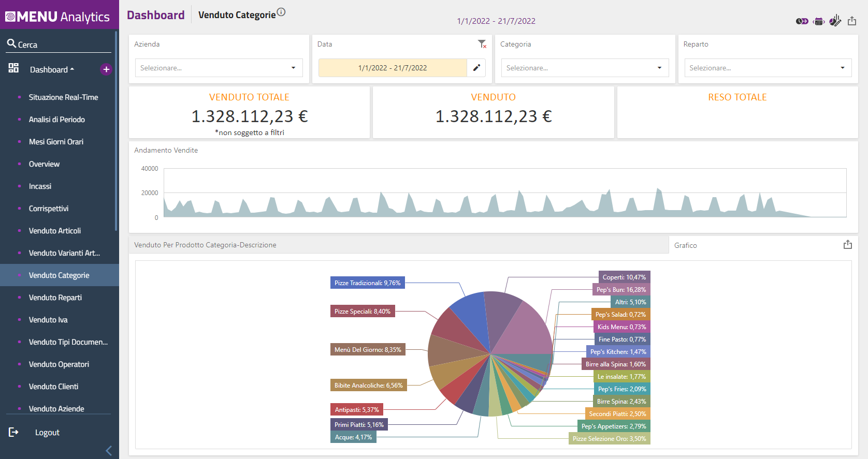Click the Pizze Tradizionali: 9,76% label

click(x=368, y=283)
